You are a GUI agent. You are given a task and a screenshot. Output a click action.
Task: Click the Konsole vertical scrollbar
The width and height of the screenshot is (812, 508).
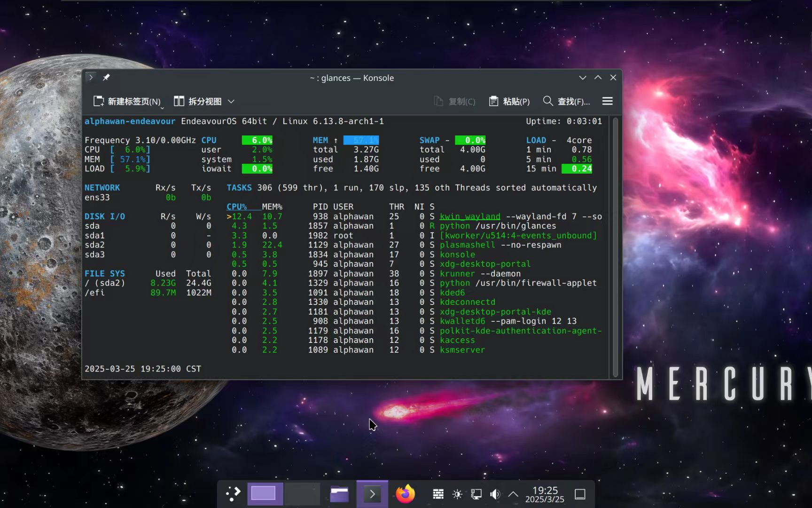pyautogui.click(x=616, y=247)
